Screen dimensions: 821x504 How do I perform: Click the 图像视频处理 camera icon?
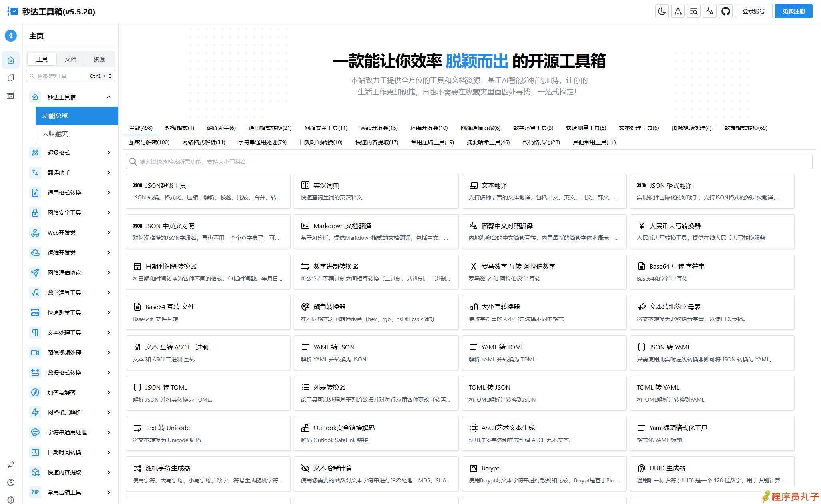pyautogui.click(x=35, y=353)
